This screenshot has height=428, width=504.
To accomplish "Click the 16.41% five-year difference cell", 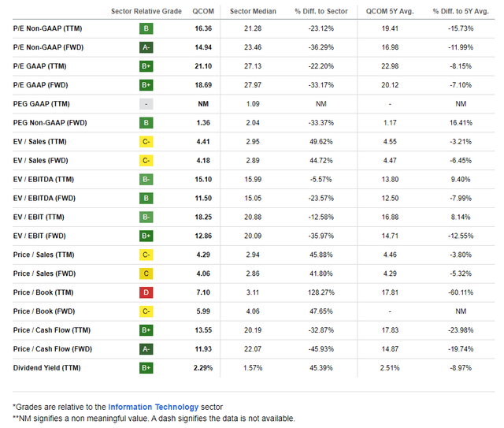I will point(461,123).
